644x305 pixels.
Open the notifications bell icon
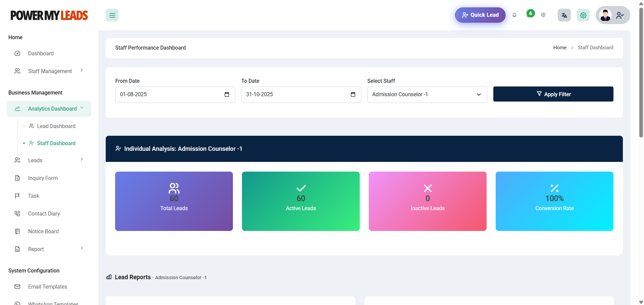(514, 15)
